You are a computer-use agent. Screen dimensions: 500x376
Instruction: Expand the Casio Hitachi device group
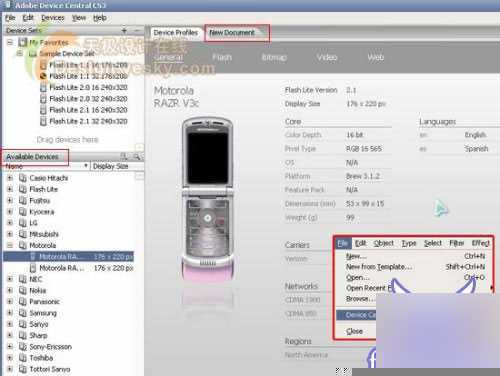[10, 178]
